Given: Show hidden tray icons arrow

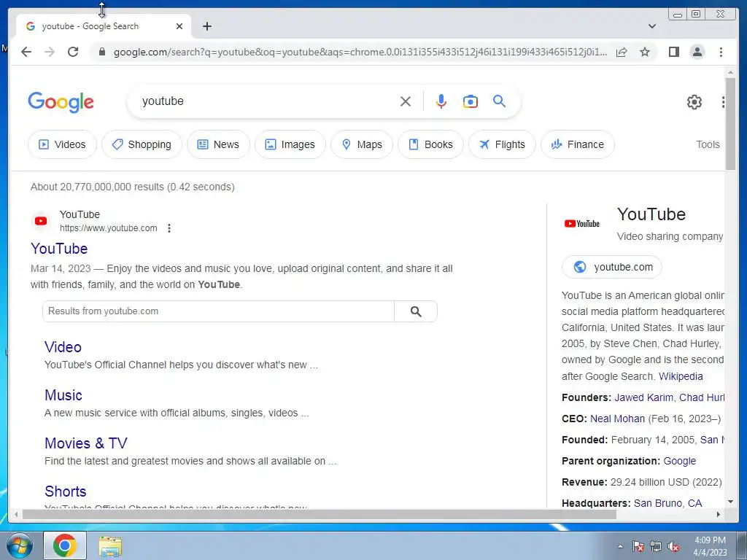Looking at the screenshot, I should [620, 546].
